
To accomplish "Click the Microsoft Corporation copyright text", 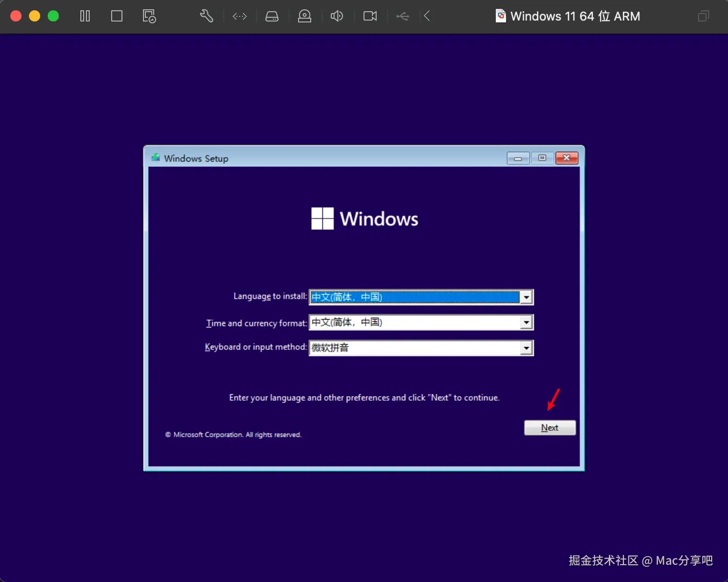I will (233, 434).
